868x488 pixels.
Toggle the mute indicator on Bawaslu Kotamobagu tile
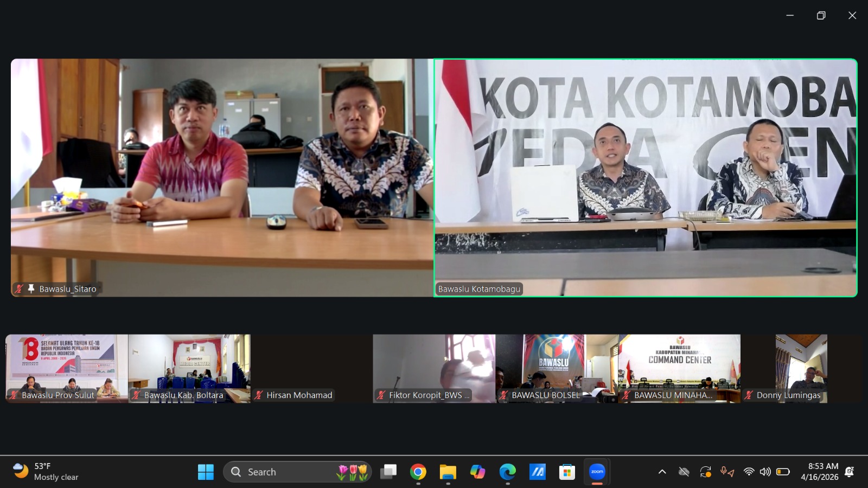[x=443, y=289]
